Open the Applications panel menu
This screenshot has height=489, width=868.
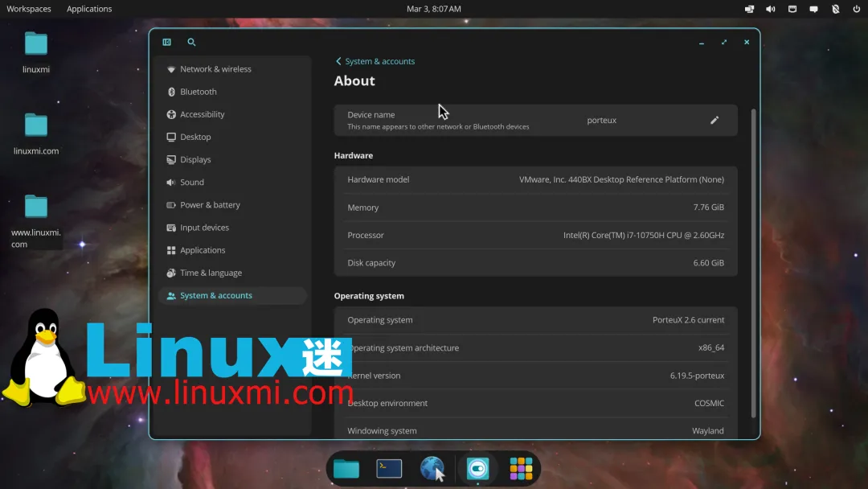(89, 9)
